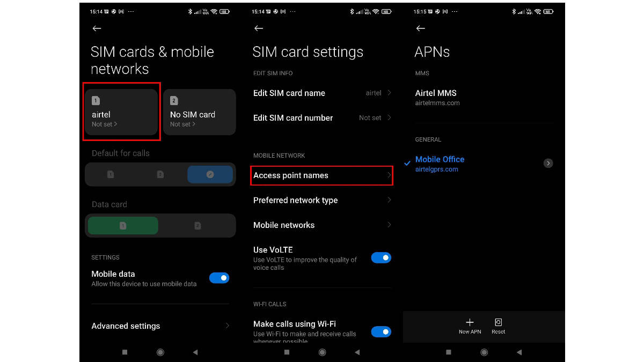Tap back arrow on APNs screen

pyautogui.click(x=421, y=28)
